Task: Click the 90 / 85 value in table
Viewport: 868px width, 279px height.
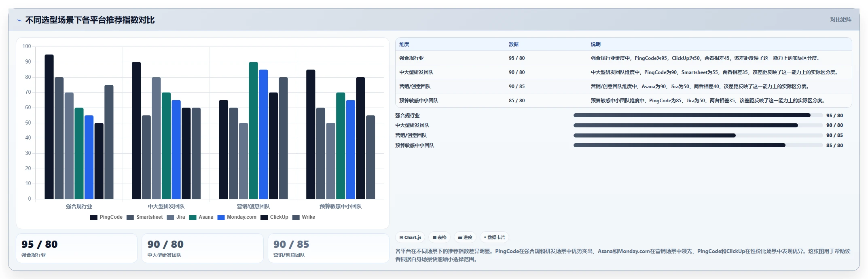Action: (517, 87)
